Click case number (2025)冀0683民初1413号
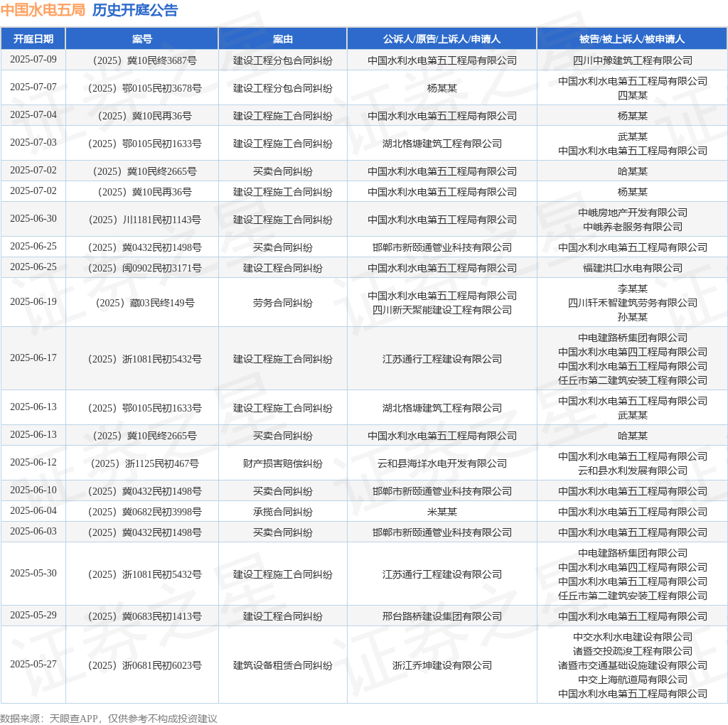This screenshot has height=725, width=728. pos(144,616)
